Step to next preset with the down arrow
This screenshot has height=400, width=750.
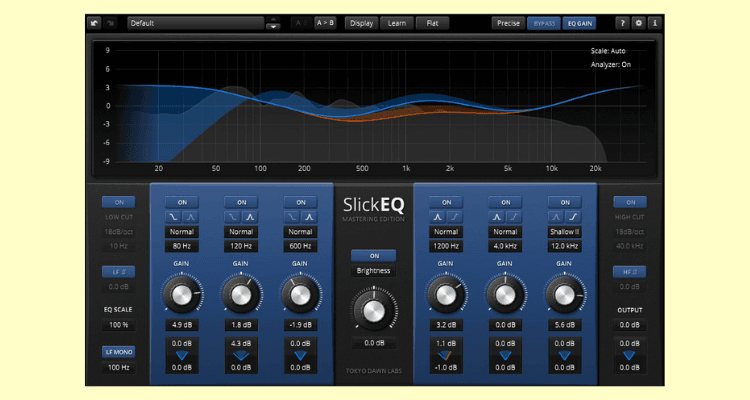coord(273,27)
